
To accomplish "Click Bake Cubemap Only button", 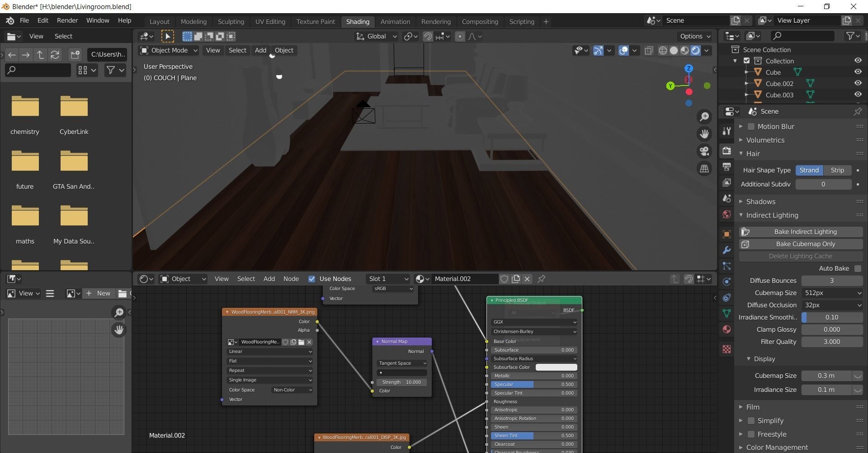I will point(801,244).
